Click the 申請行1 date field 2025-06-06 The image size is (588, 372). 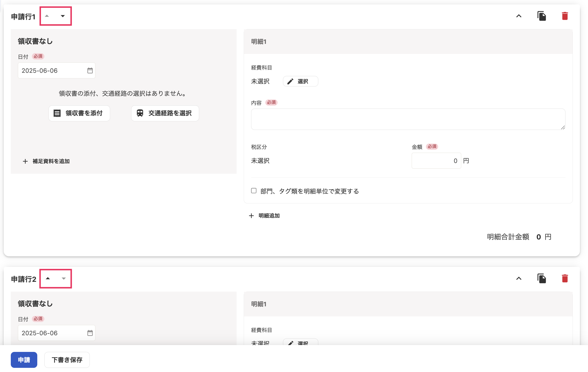[x=57, y=71]
